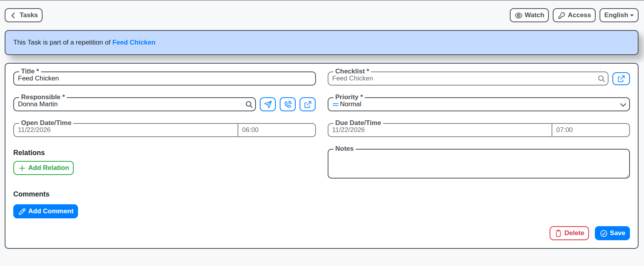This screenshot has width=644, height=266.
Task: Expand the English language dropdown
Action: [619, 15]
